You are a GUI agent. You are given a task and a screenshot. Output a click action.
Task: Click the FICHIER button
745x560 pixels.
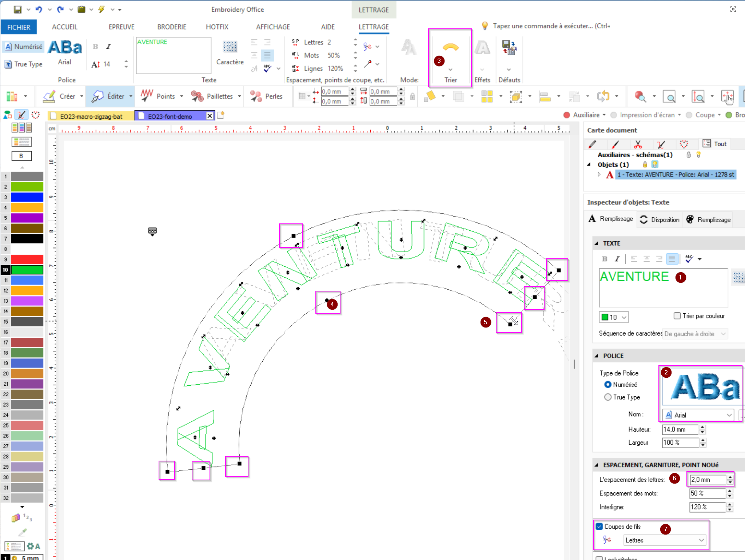[19, 27]
